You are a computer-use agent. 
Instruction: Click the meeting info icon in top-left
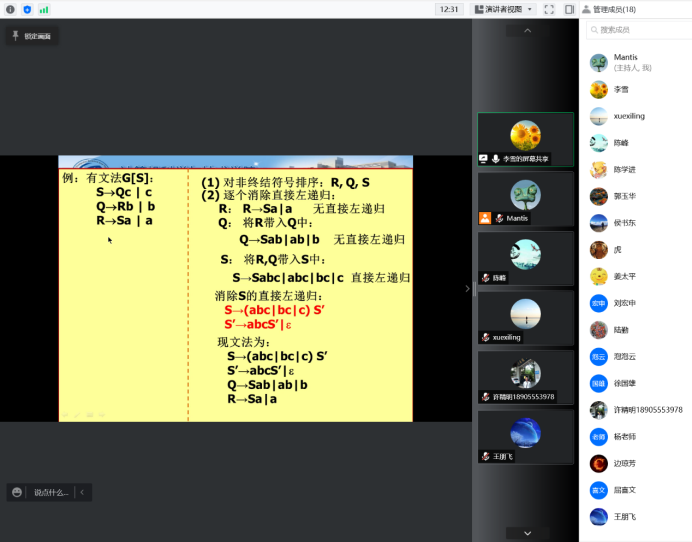pos(10,9)
